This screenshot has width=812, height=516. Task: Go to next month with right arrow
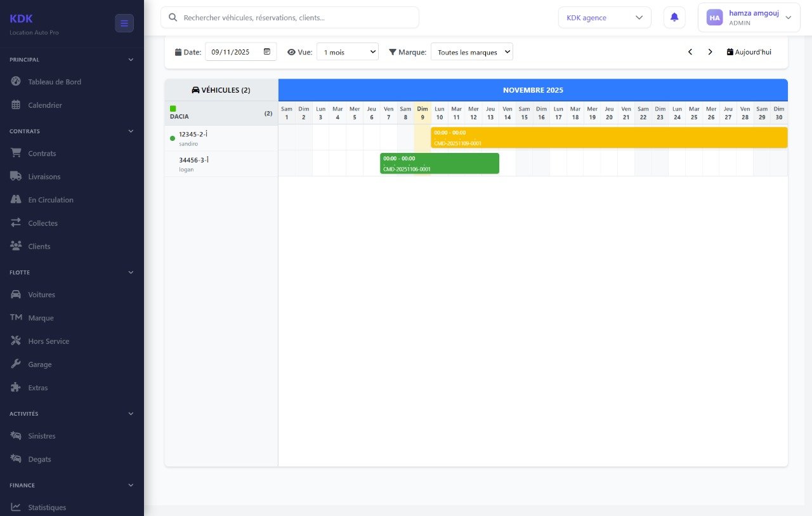point(710,51)
